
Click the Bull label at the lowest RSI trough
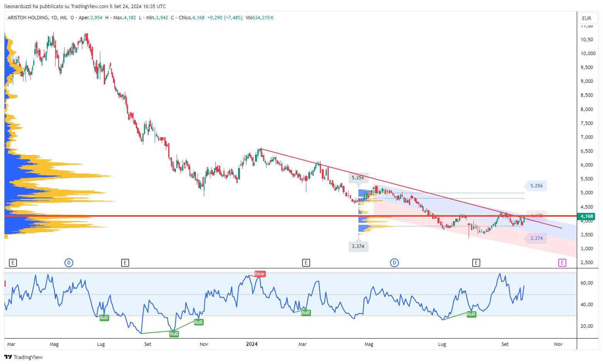[x=174, y=334]
